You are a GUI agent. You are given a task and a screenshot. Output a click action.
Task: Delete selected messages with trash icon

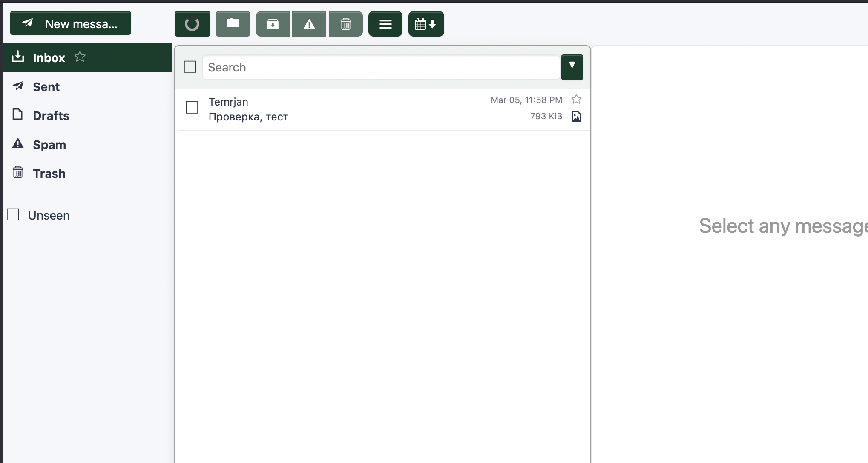pos(345,23)
